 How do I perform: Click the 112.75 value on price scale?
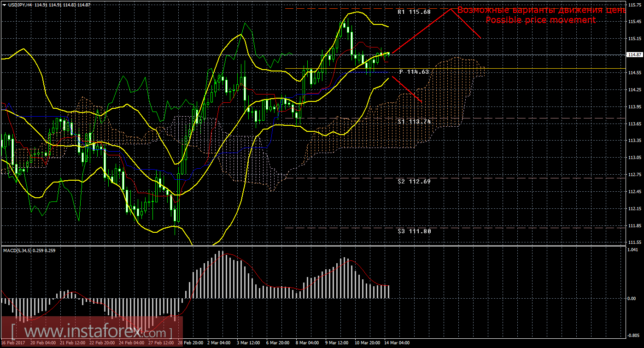(635, 175)
